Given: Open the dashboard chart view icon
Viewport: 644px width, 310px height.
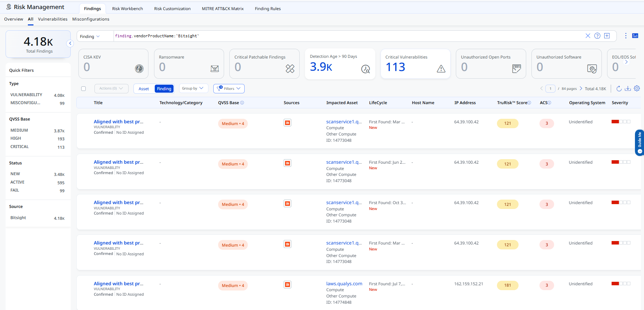Looking at the screenshot, I should coord(635,36).
